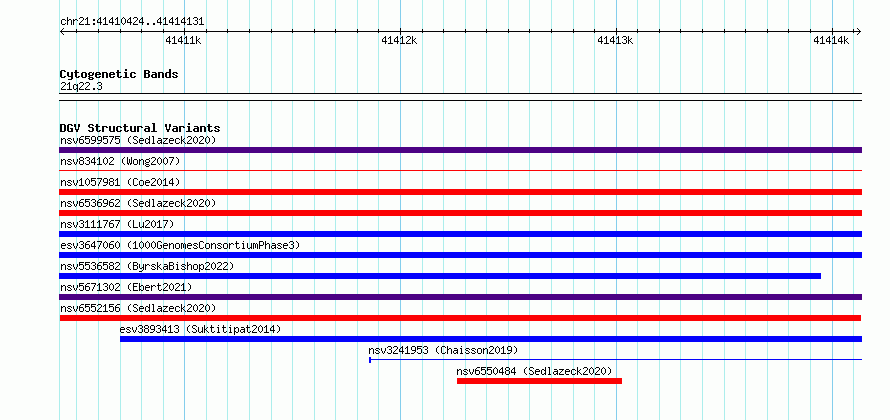Click the blue bar under nsv3111767 (Lu2017)
890x420 pixels.
click(461, 234)
